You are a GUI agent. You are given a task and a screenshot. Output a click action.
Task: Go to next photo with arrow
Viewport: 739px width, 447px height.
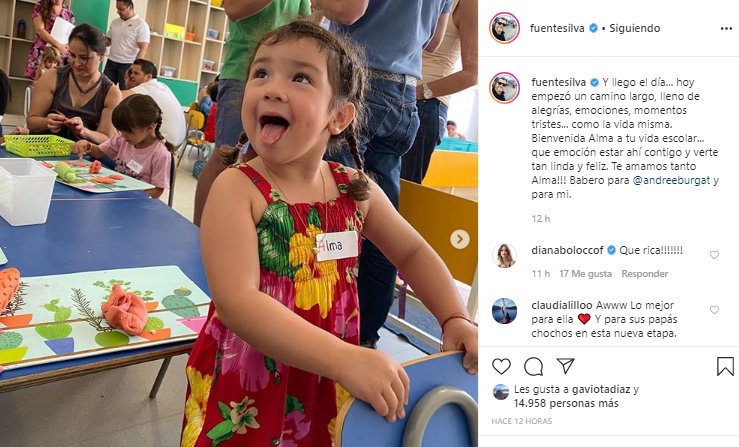(x=460, y=239)
